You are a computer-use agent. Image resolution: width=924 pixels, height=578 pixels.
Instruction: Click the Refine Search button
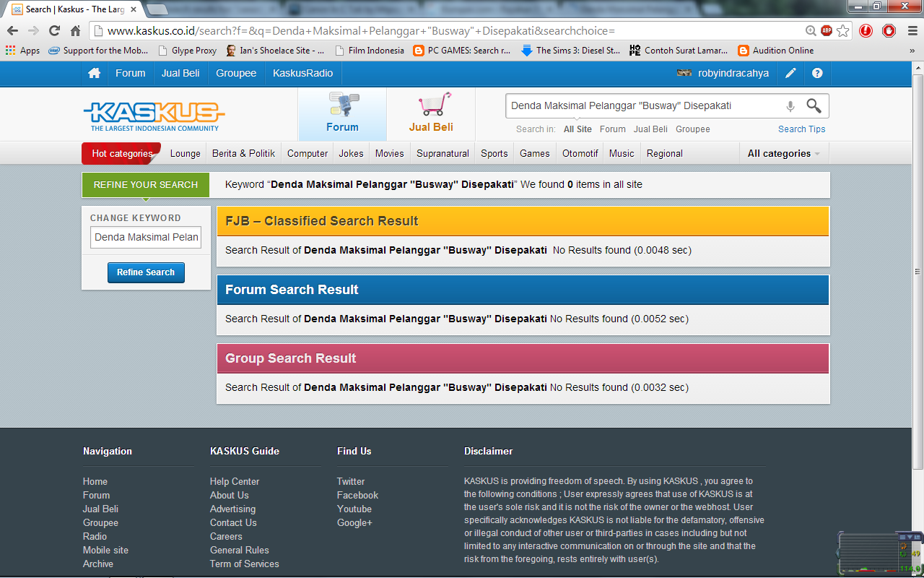pyautogui.click(x=146, y=272)
